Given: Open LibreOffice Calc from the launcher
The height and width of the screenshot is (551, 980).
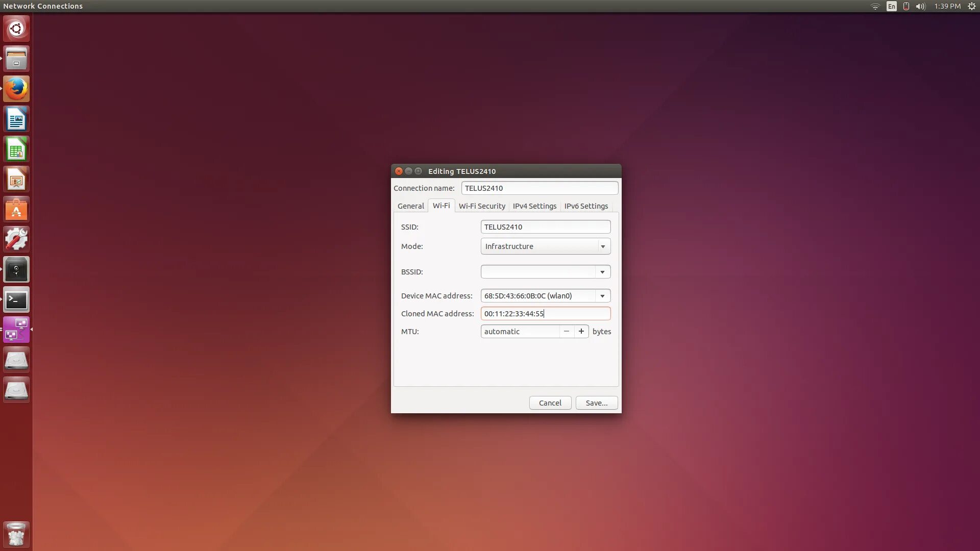Looking at the screenshot, I should pos(16,149).
